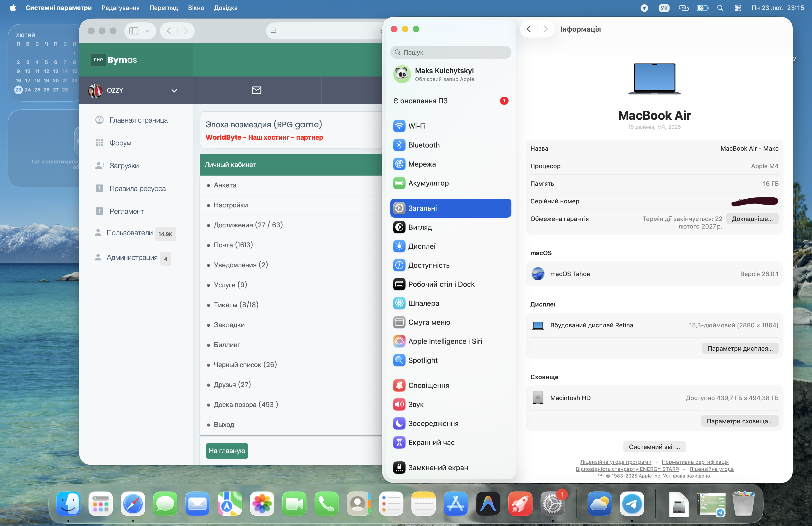Toggle Safari sidebar button

pos(134,31)
